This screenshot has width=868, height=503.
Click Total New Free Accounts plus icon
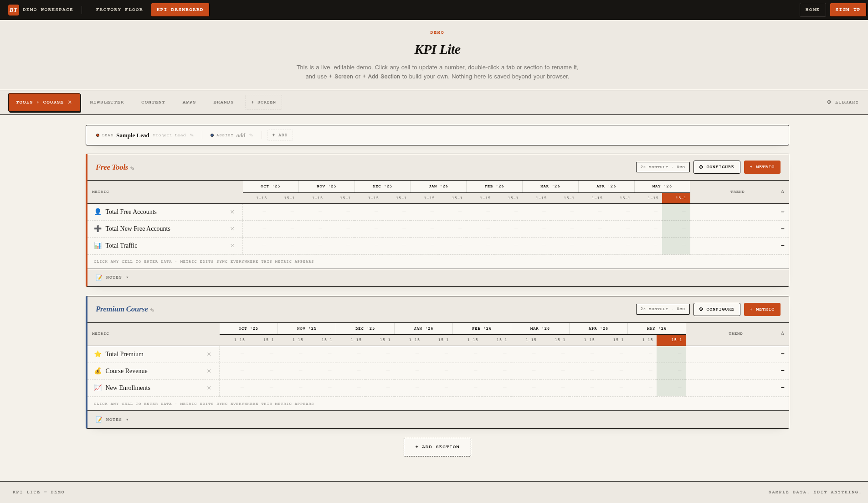pyautogui.click(x=98, y=228)
